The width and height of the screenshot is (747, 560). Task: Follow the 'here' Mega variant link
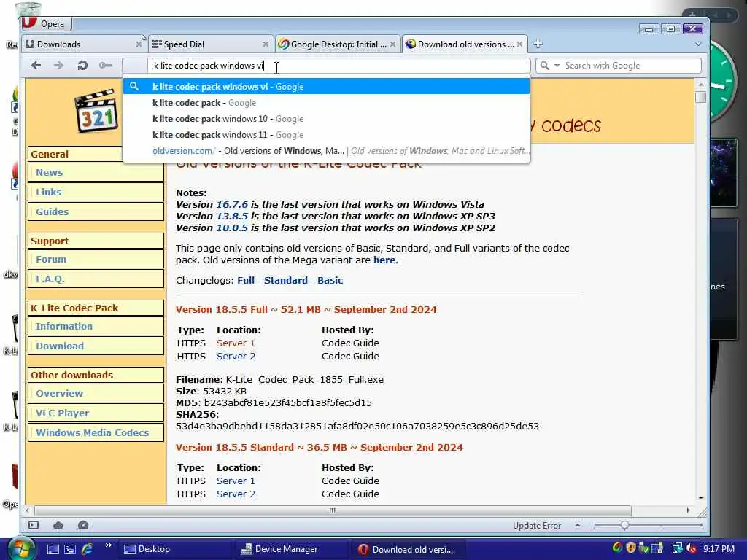pos(385,260)
